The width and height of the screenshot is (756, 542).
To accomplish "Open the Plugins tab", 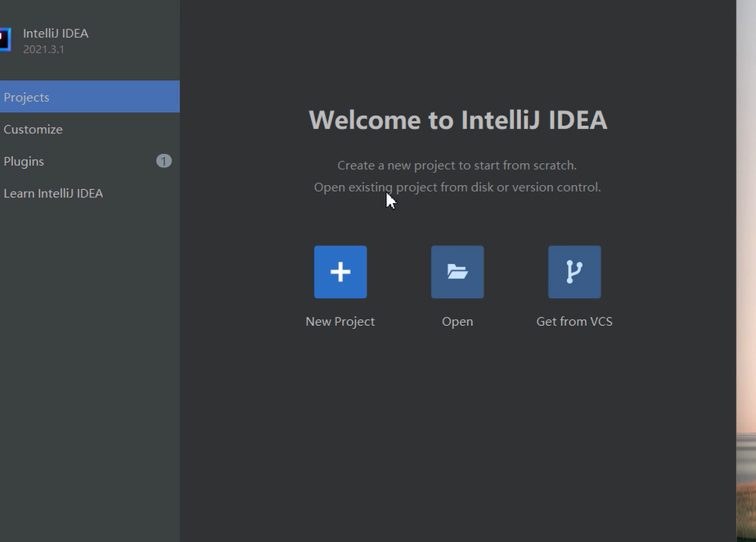I will tap(90, 161).
